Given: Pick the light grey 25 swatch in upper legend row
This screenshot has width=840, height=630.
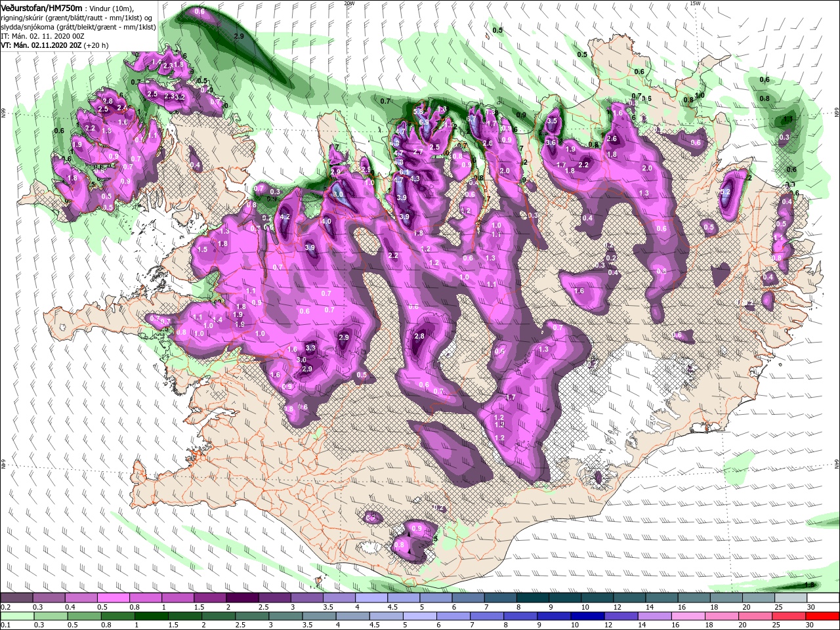Looking at the screenshot, I should (791, 598).
